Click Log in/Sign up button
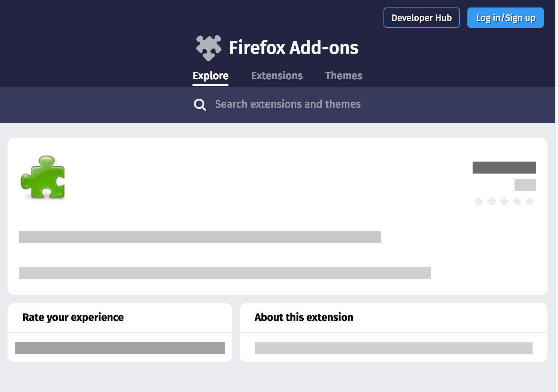 point(505,18)
